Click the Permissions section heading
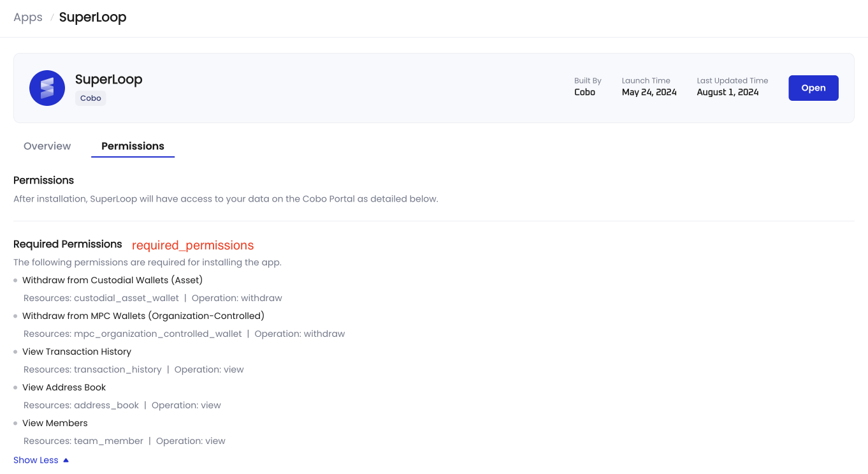Viewport: 868px width, 474px height. click(x=43, y=181)
